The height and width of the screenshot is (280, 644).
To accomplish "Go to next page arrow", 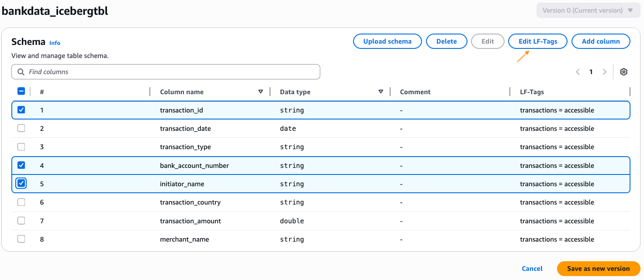I will pyautogui.click(x=605, y=72).
